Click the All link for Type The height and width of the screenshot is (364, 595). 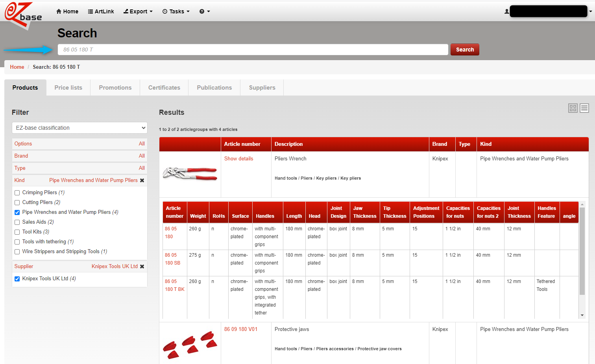point(142,168)
